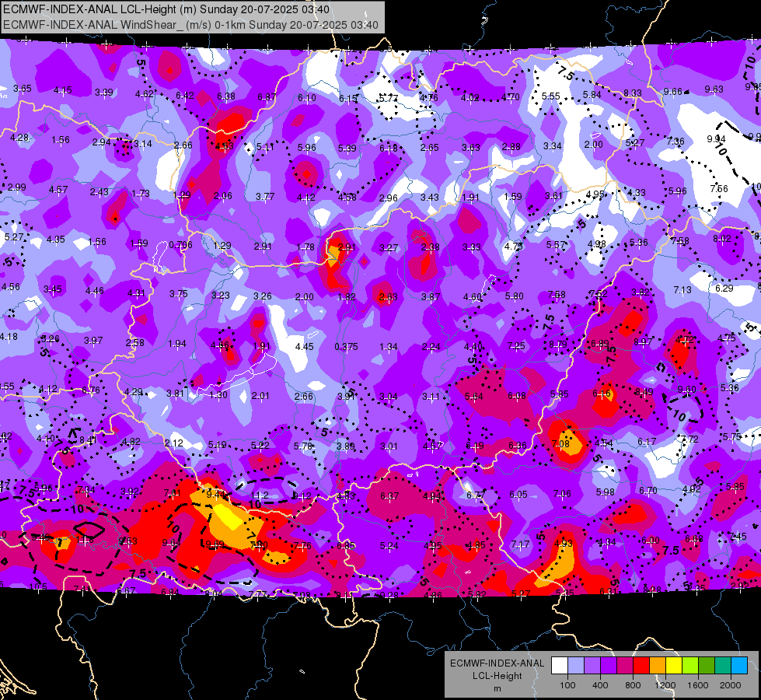Pick the teal legend swatch

click(x=723, y=666)
